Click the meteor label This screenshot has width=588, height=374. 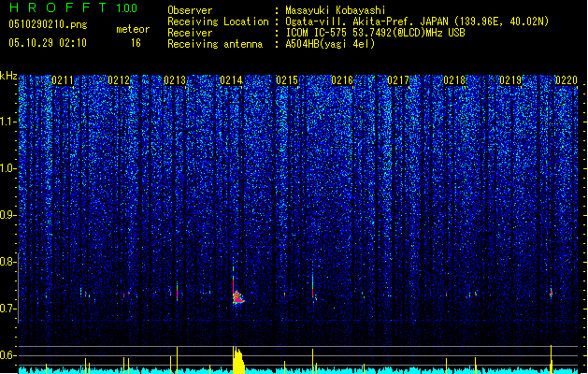click(133, 29)
